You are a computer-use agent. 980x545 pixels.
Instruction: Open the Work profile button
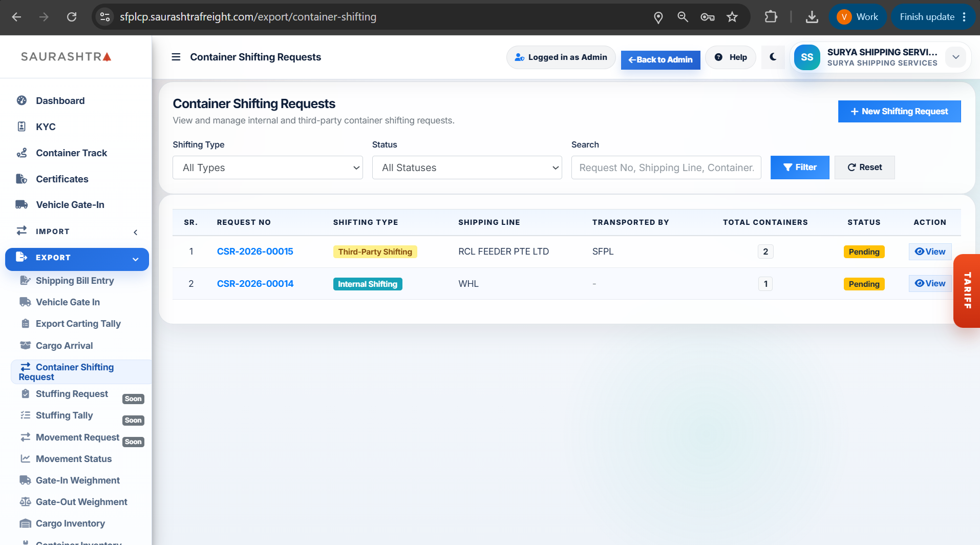(x=858, y=17)
